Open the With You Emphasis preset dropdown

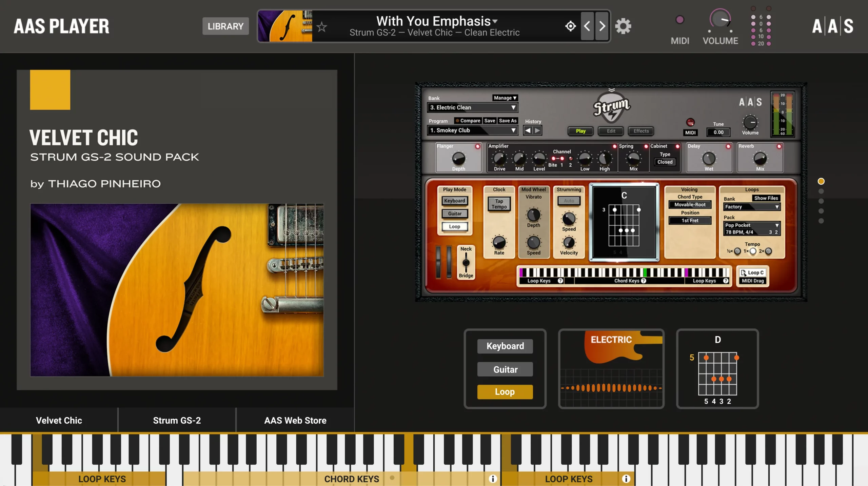(437, 21)
